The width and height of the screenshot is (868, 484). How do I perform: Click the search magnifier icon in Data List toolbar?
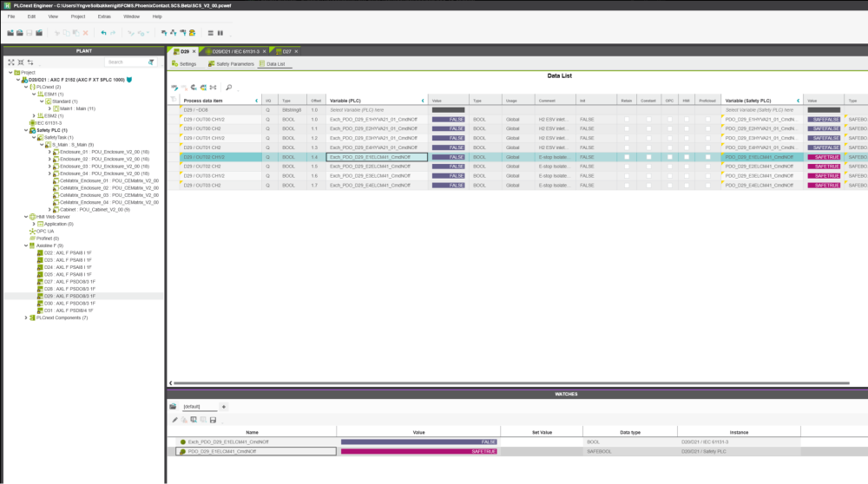click(229, 88)
